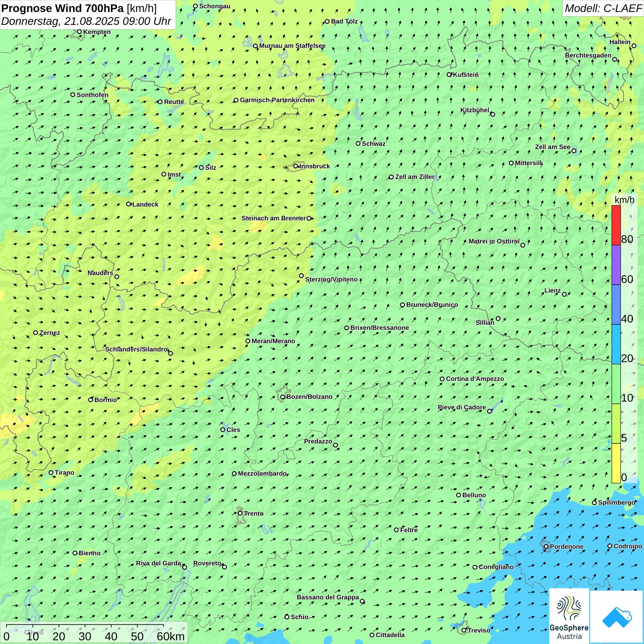Click the date 'Donnerstag, 21.08.2025 09:00 Uhr'
This screenshot has height=644, width=644.
(86, 21)
